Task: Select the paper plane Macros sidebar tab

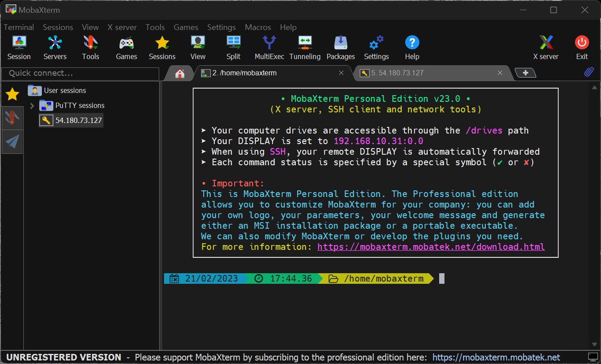Action: point(12,141)
